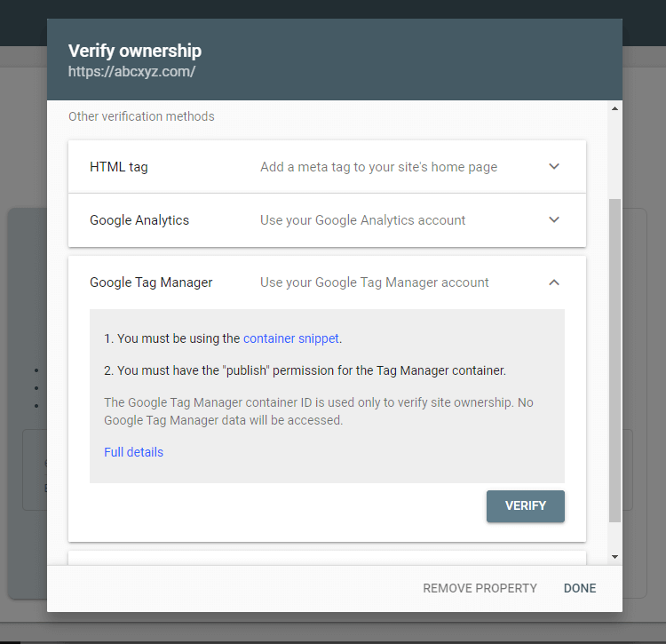Expand the HTML tag chevron arrow
The width and height of the screenshot is (666, 644).
point(554,166)
